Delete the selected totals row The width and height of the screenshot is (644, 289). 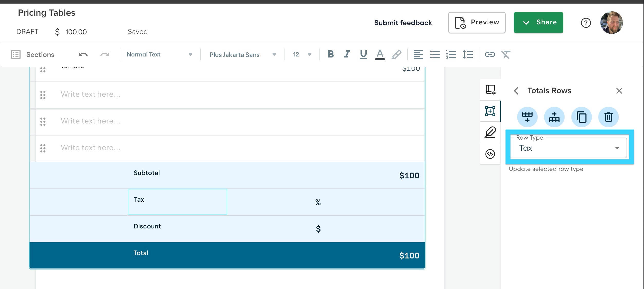(608, 117)
